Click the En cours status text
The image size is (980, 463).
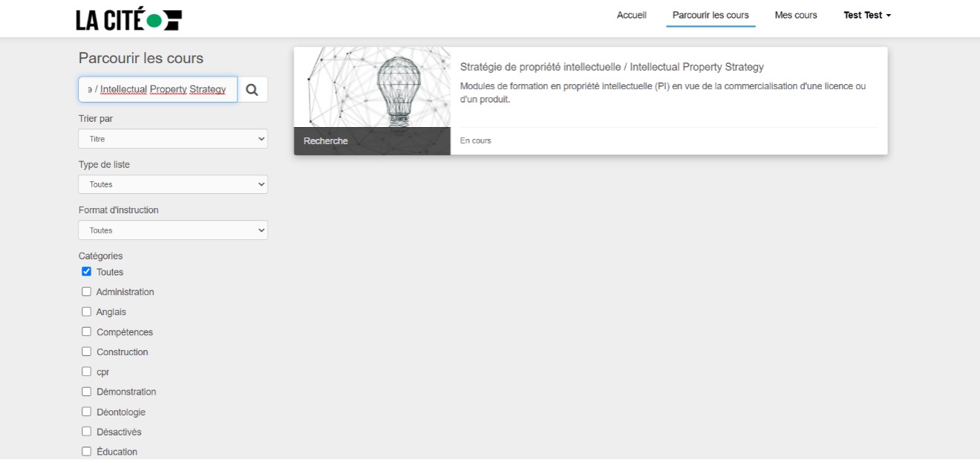click(476, 140)
